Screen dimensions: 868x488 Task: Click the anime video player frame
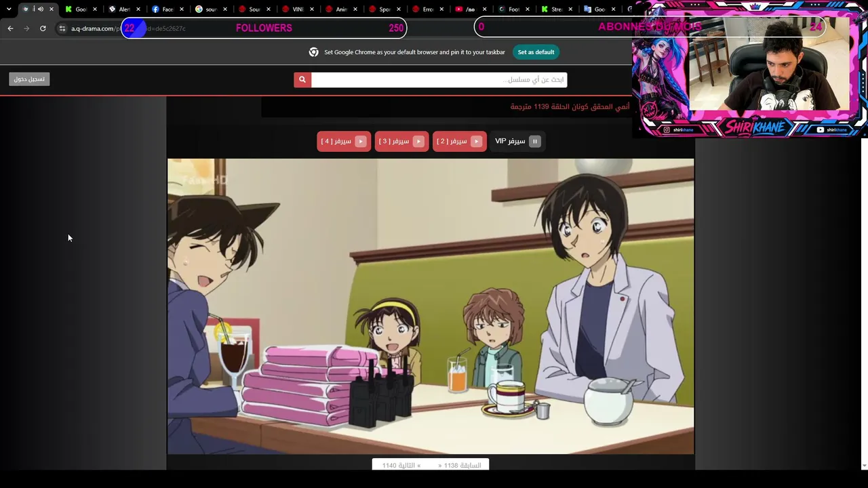pos(431,306)
